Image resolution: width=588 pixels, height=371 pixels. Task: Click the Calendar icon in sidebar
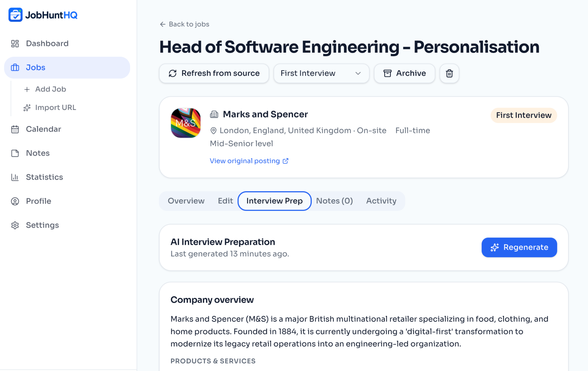click(x=15, y=129)
